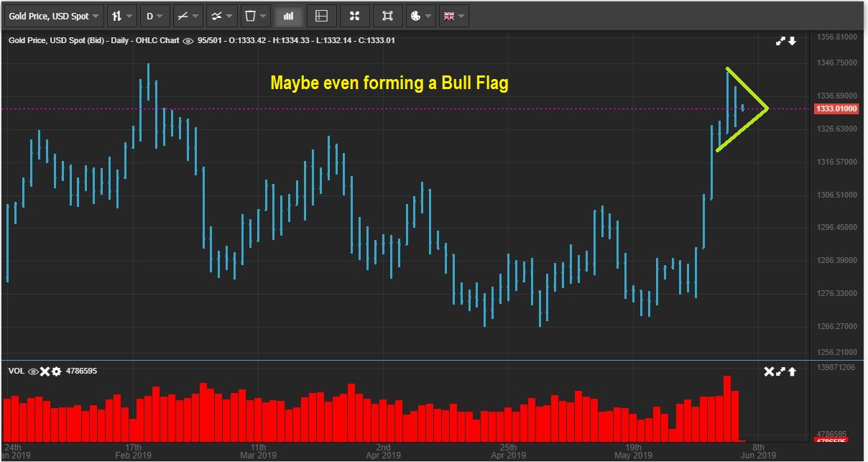
Task: Toggle the volume bars toolbar button
Action: pyautogui.click(x=288, y=16)
